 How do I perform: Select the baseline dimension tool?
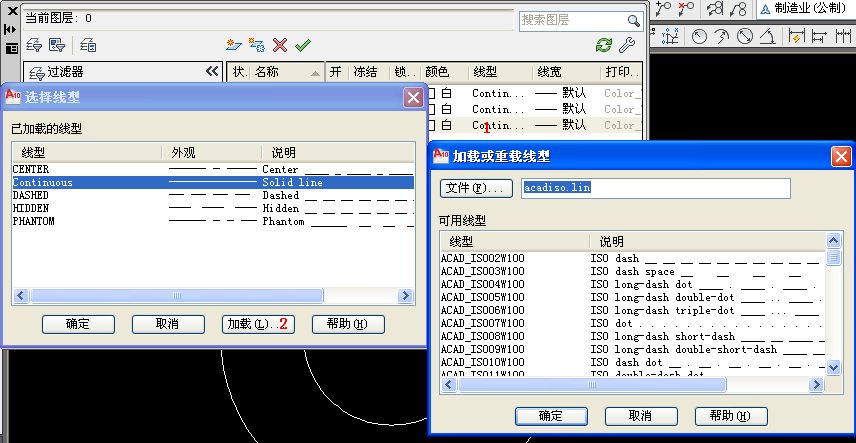tap(819, 37)
